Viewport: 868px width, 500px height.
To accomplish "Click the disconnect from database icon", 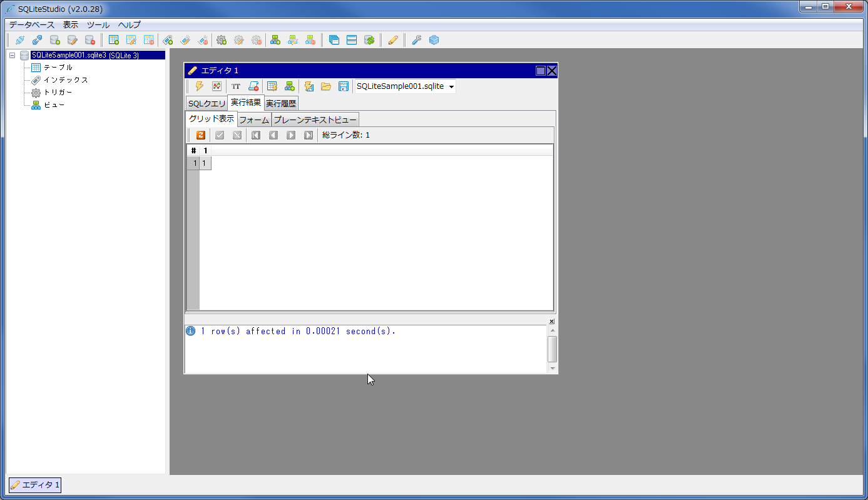I will (x=37, y=40).
